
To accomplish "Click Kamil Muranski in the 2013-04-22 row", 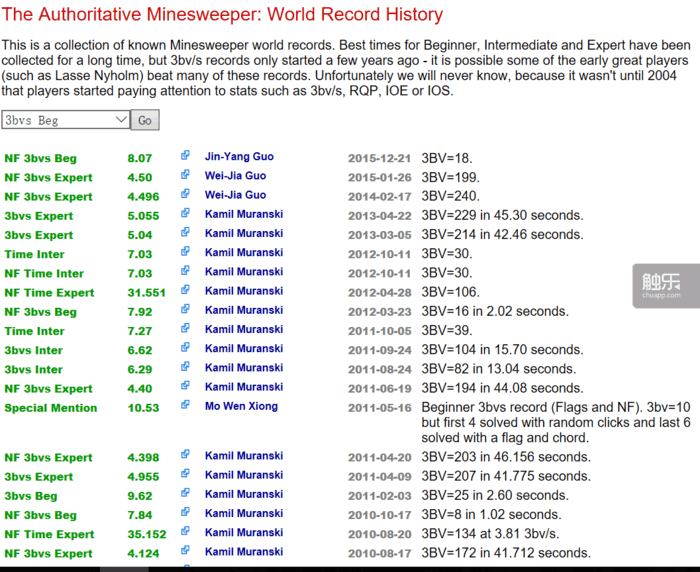I will [x=244, y=215].
